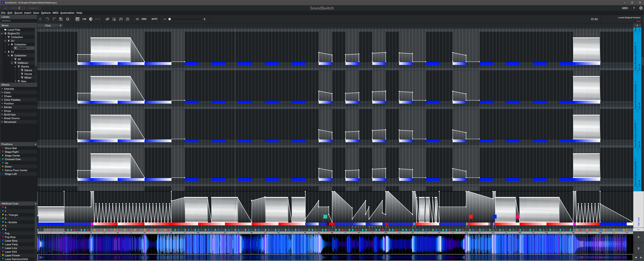Toggle the Engine DJ button

coord(34,8)
